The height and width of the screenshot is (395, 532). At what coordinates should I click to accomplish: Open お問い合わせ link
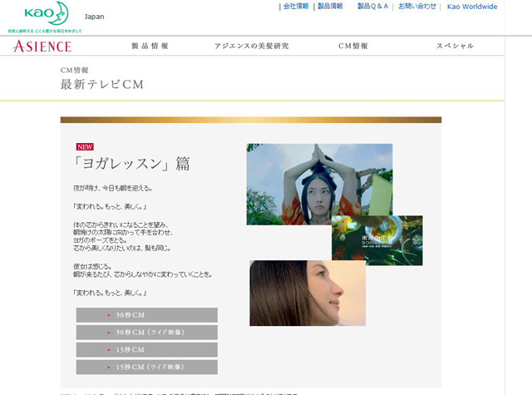[417, 6]
